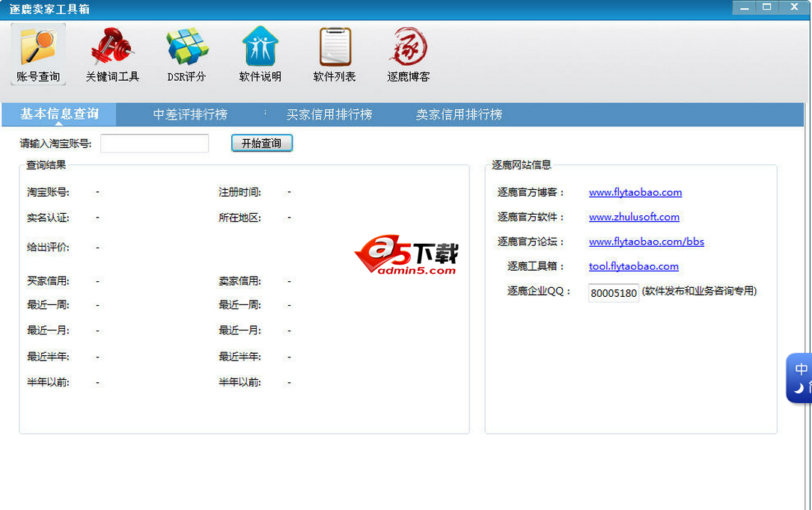This screenshot has width=812, height=510.
Task: Switch to the 卖家信用排行榜 tab
Action: (x=459, y=114)
